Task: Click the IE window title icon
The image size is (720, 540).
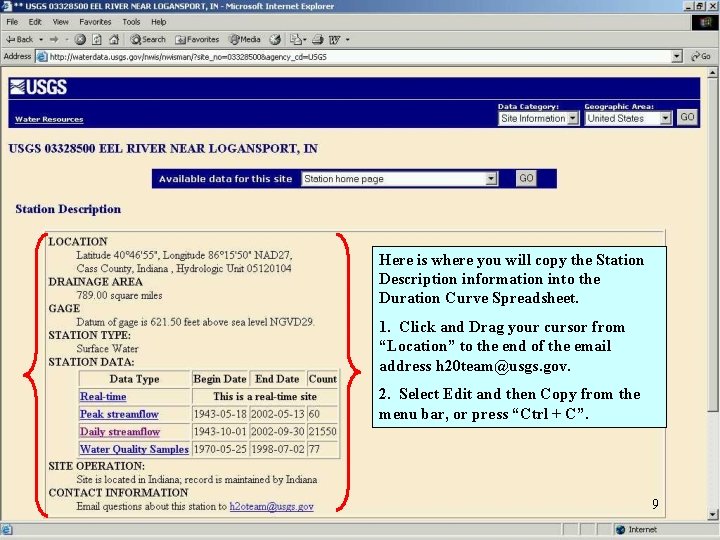Action: pyautogui.click(x=6, y=6)
